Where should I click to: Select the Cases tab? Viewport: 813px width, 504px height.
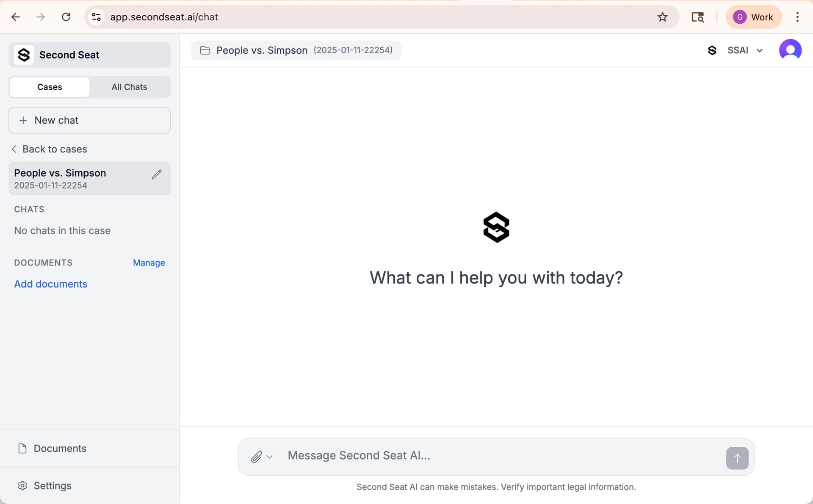(x=50, y=87)
